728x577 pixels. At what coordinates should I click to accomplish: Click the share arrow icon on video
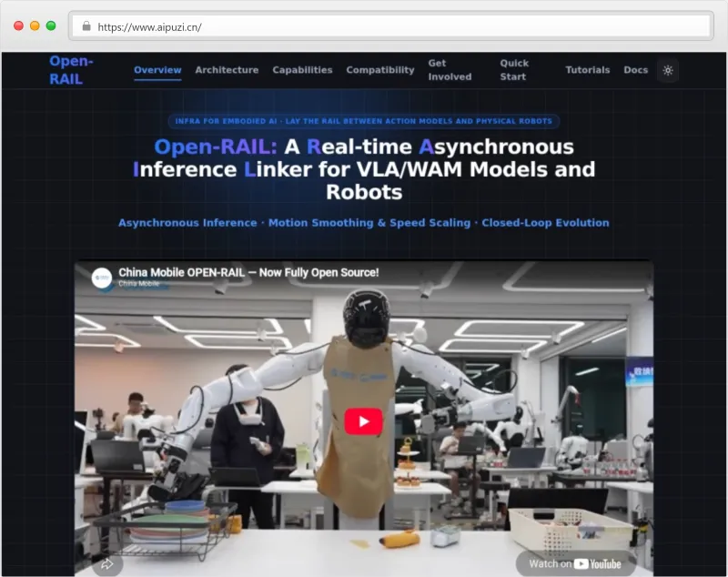coord(107,564)
